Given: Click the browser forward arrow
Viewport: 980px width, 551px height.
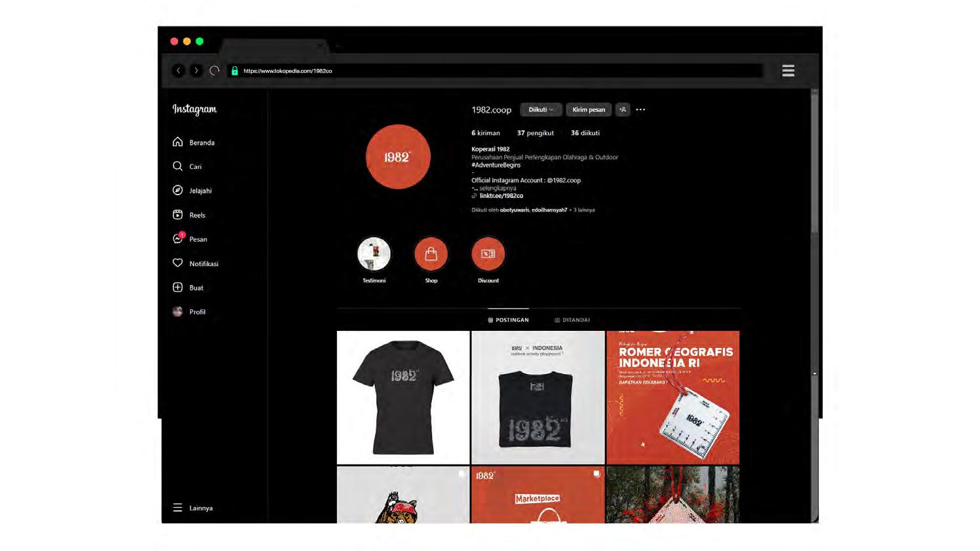Looking at the screenshot, I should (196, 71).
